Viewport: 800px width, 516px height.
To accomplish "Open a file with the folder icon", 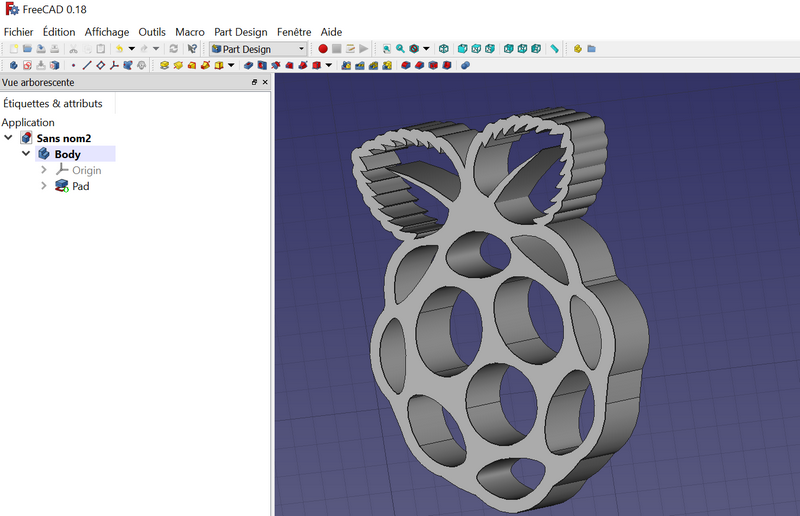I will coord(28,49).
